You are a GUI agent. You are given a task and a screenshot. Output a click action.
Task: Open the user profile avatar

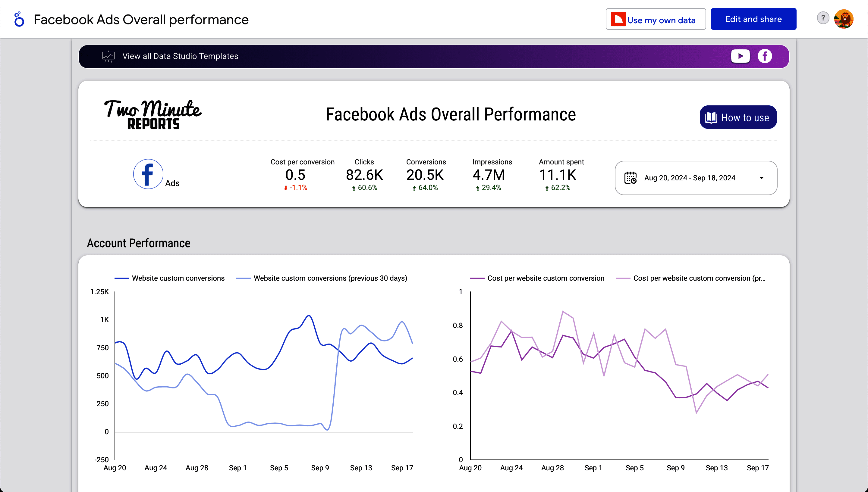(844, 19)
